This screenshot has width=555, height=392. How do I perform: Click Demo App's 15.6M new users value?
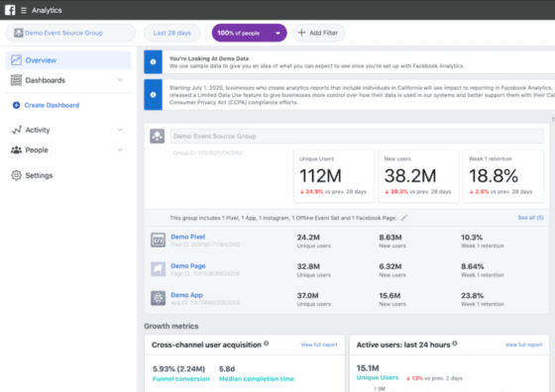click(389, 296)
